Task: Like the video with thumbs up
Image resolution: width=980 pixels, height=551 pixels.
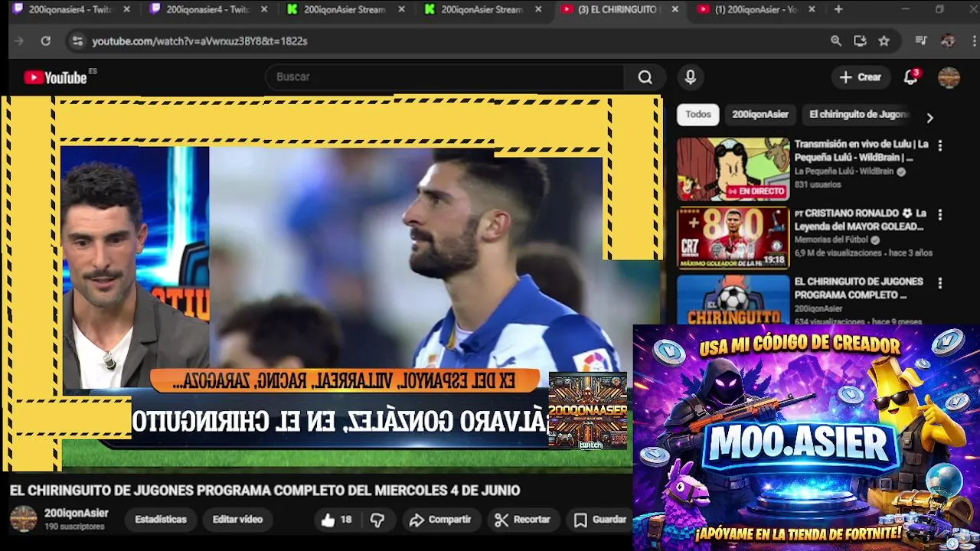Action: point(336,520)
